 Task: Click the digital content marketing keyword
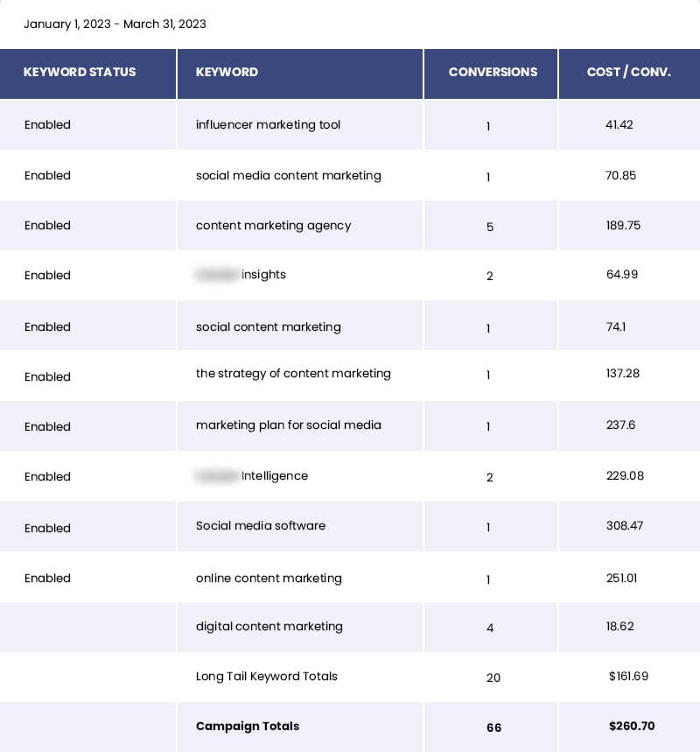pos(269,626)
